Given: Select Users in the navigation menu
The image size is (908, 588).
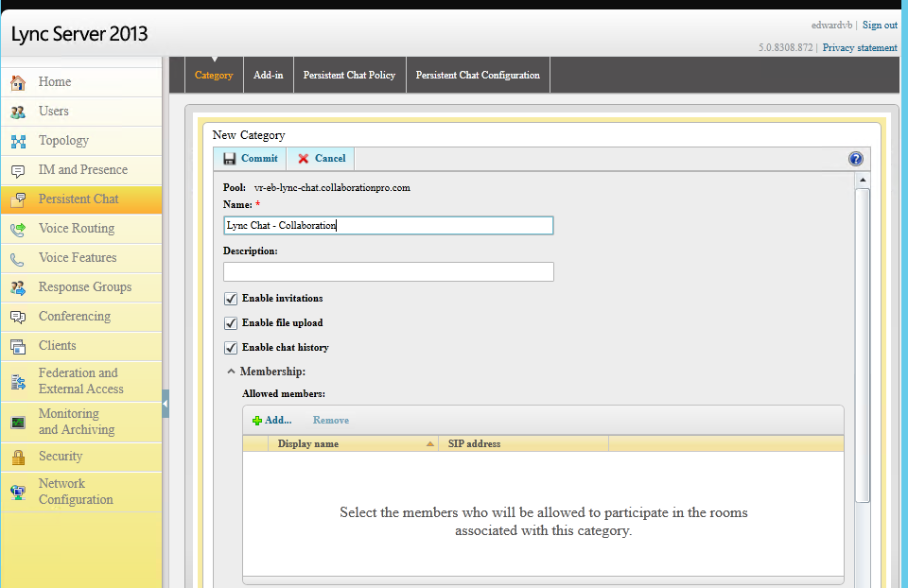Looking at the screenshot, I should coord(81,112).
